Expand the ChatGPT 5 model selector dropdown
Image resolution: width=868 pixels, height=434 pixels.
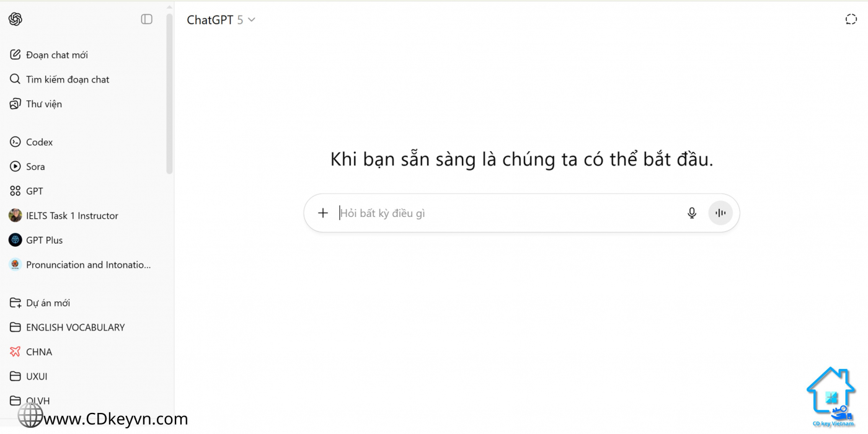[221, 20]
